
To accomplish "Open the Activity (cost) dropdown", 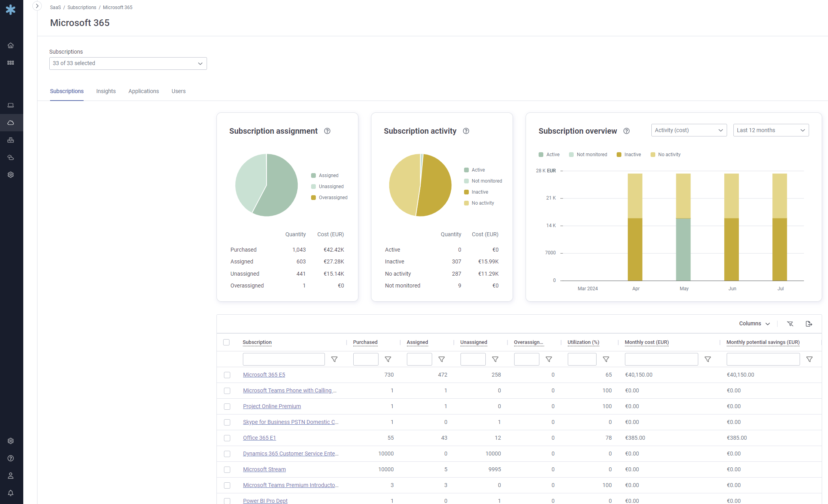I will click(689, 130).
